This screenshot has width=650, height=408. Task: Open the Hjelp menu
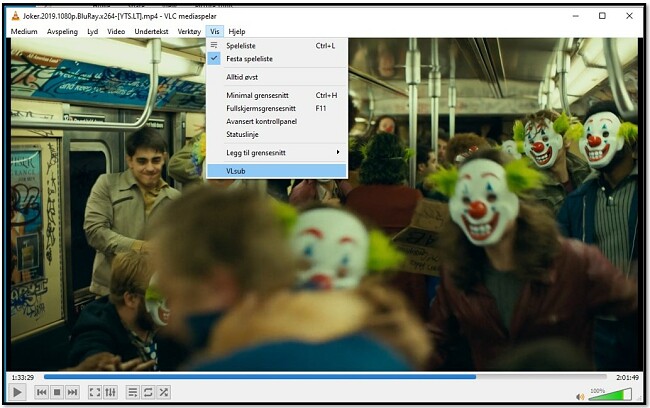[x=237, y=32]
